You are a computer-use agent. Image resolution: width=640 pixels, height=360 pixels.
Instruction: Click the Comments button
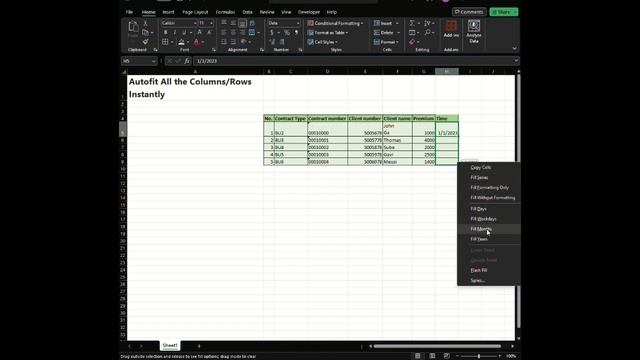tap(469, 12)
